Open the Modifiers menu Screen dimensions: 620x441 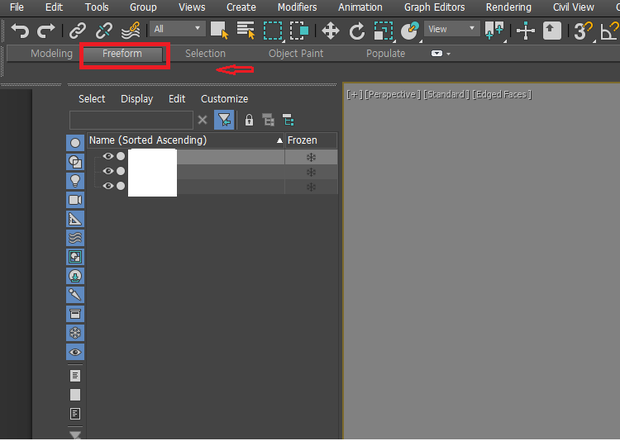tap(296, 7)
